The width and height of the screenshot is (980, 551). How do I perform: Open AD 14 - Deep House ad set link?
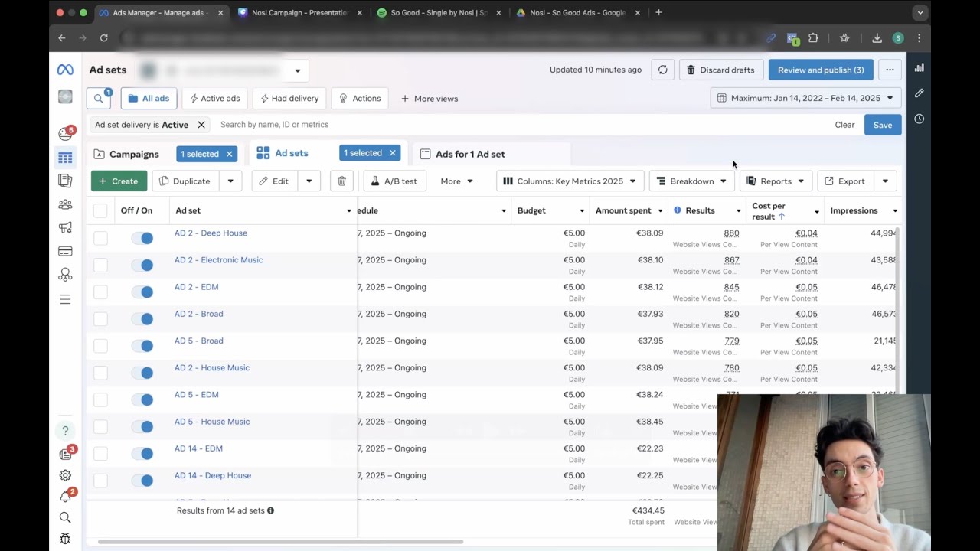pyautogui.click(x=213, y=475)
